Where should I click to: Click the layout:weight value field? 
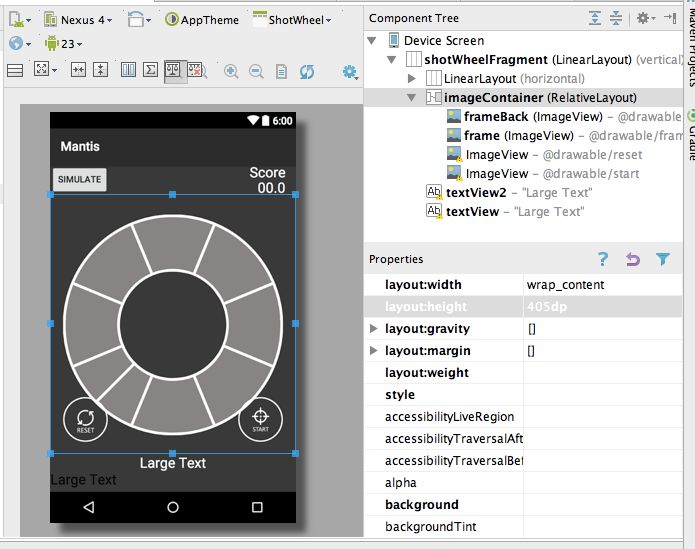[x=603, y=373]
